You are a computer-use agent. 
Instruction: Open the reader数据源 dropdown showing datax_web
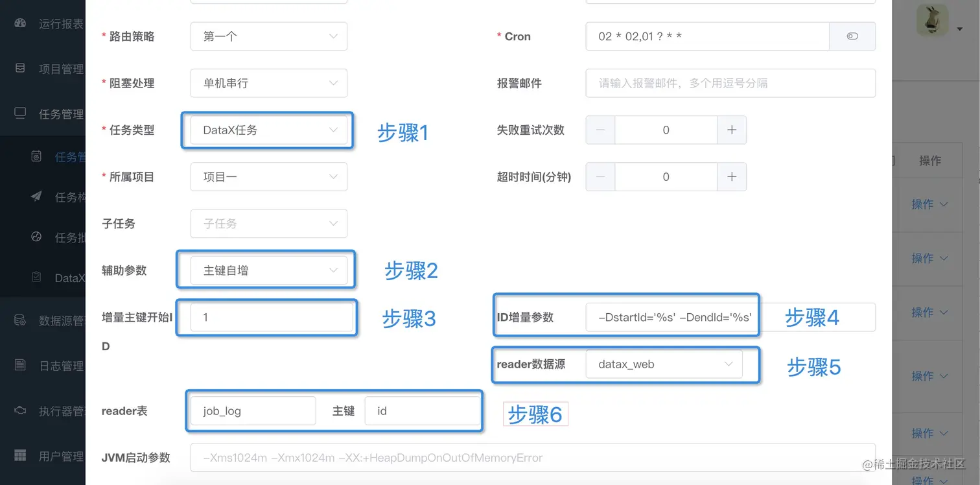(664, 364)
